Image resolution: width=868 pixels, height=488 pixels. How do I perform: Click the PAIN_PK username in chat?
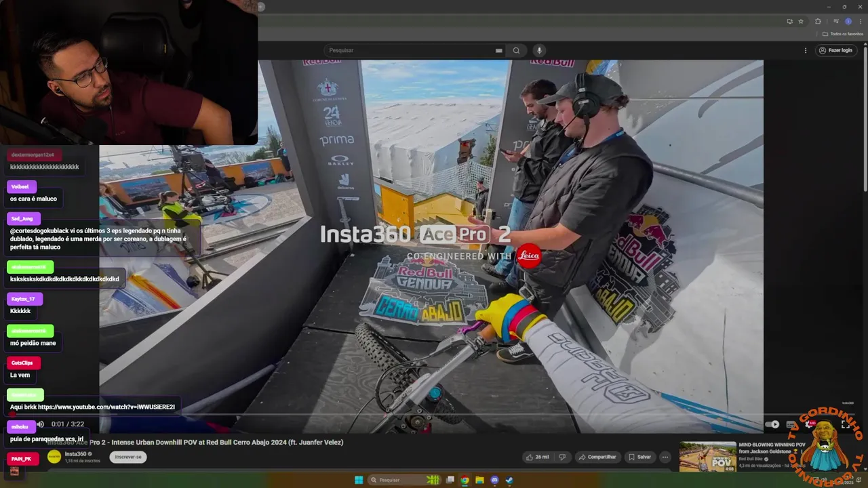tap(22, 459)
